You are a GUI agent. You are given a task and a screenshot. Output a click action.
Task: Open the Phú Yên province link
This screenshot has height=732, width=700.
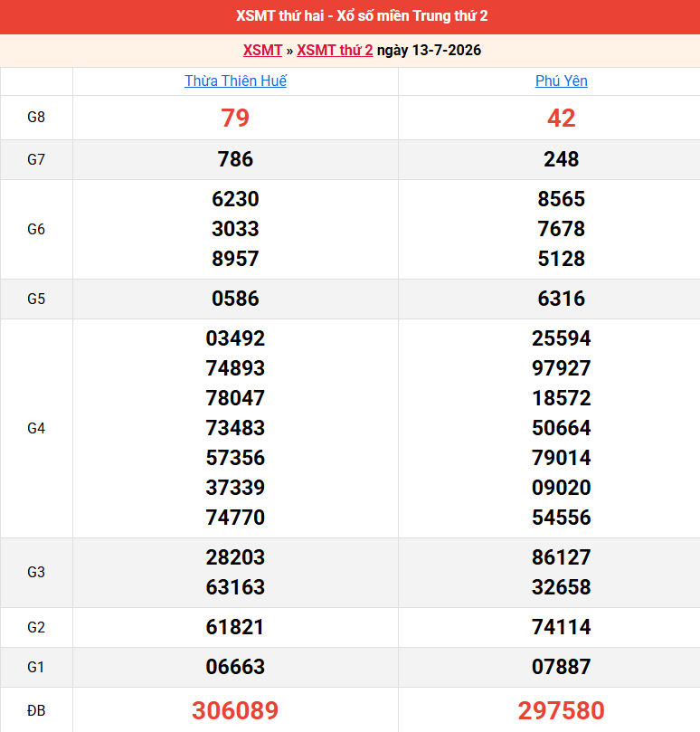pyautogui.click(x=561, y=81)
